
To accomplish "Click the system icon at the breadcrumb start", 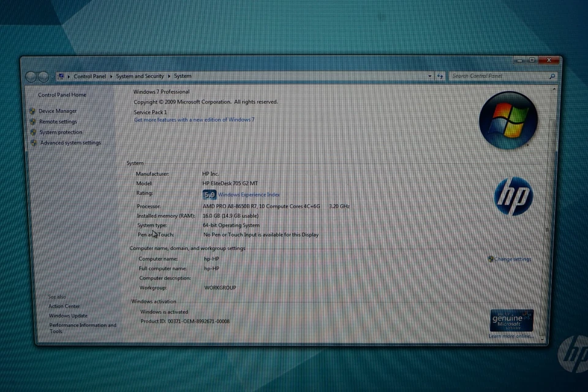I will point(62,76).
